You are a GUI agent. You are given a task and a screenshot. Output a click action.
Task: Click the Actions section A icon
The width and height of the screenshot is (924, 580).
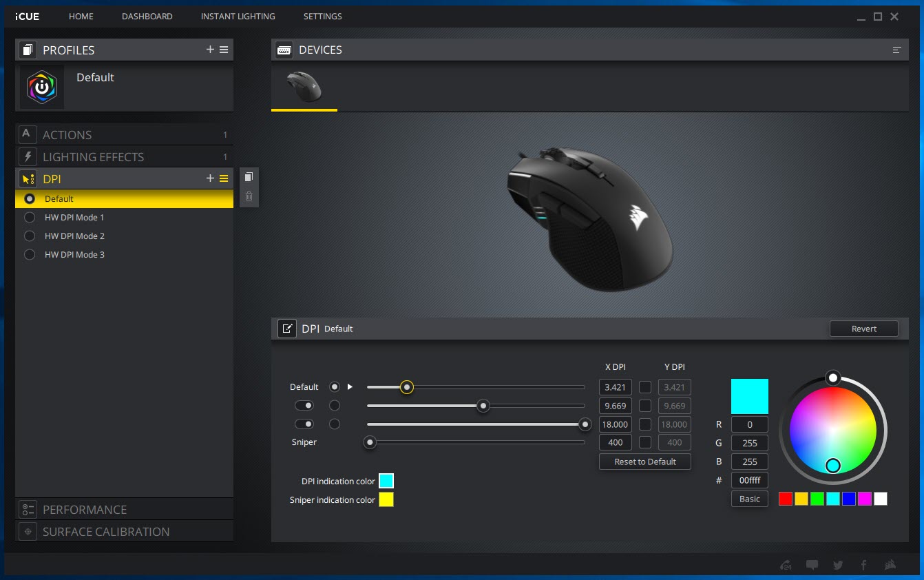(x=27, y=134)
